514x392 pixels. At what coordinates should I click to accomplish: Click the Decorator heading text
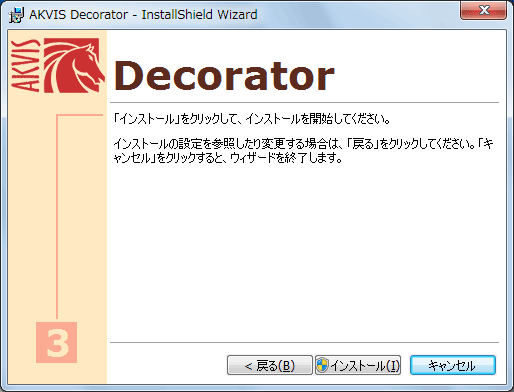(x=224, y=76)
